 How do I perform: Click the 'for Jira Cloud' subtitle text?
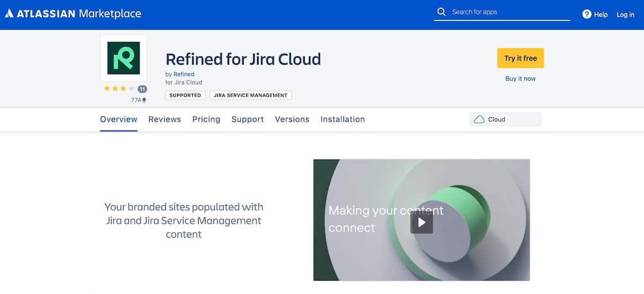[184, 82]
